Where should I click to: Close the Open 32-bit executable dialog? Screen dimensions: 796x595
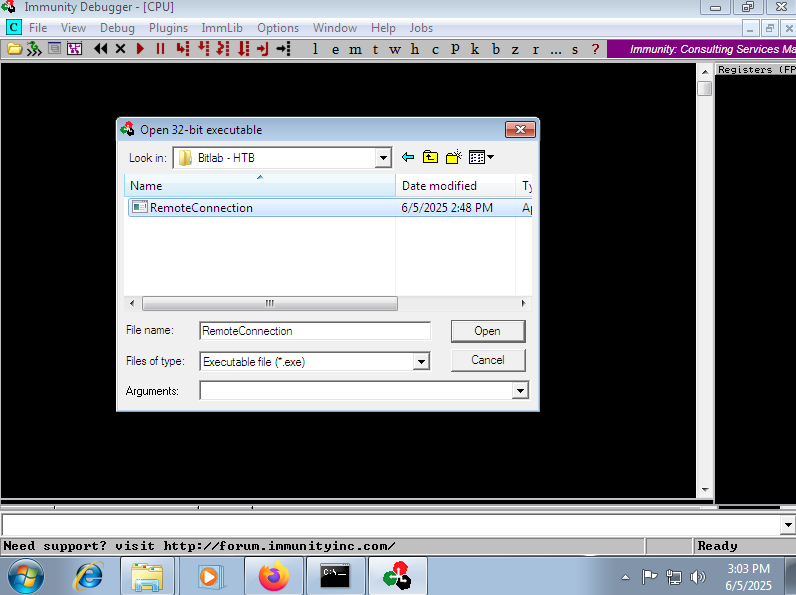[520, 129]
